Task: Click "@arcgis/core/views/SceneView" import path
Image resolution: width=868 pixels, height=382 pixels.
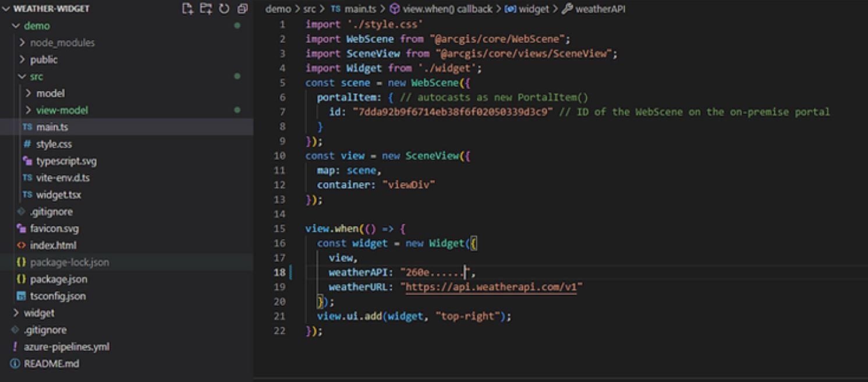Action: click(x=523, y=54)
